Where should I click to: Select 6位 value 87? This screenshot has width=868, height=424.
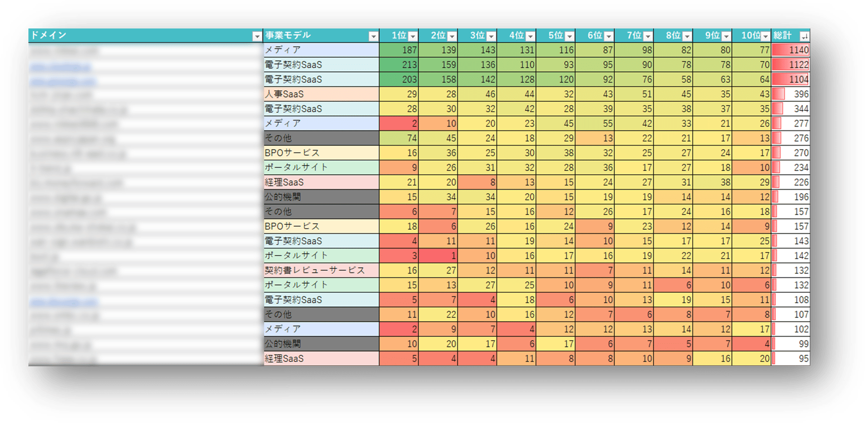tap(595, 50)
